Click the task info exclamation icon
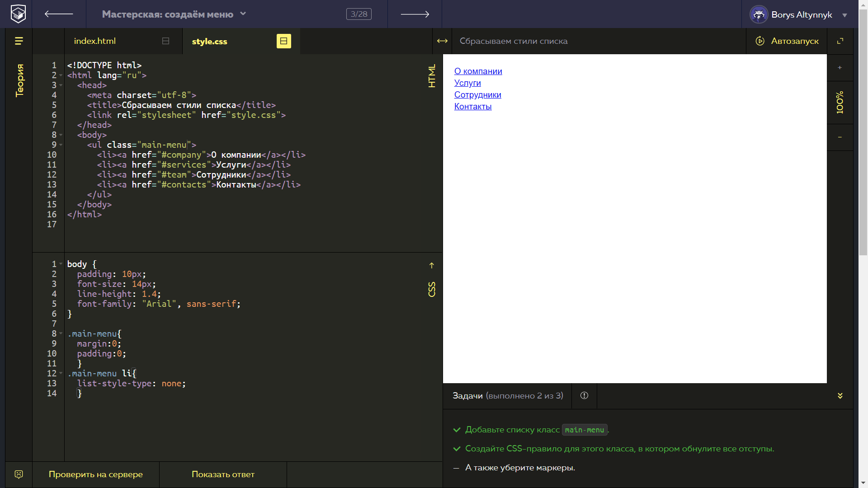Screen dimensions: 868x488 point(584,396)
